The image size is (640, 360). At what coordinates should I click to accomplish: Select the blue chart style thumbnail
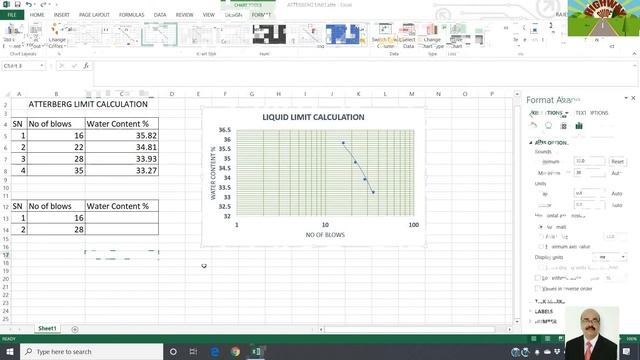pyautogui.click(x=342, y=34)
